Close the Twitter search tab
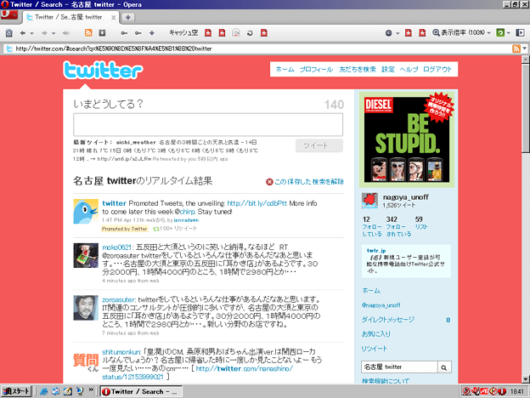 114,18
